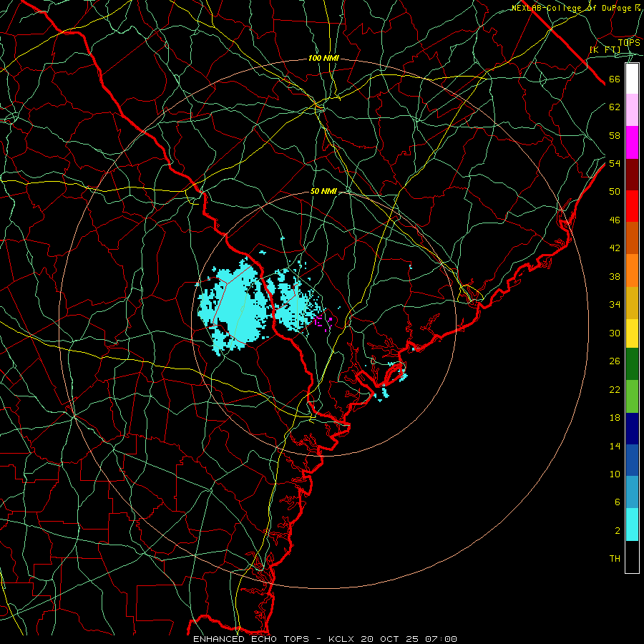
Task: Click the bright red legend swatch
Action: point(632,206)
